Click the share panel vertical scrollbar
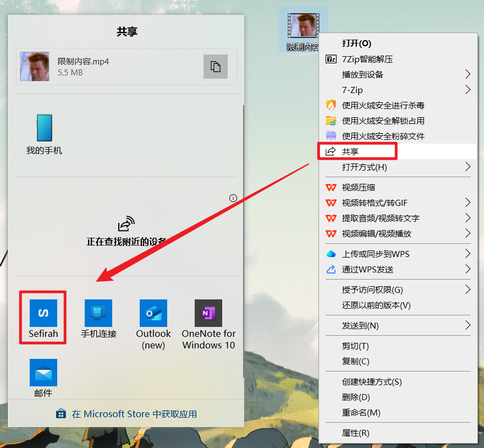 243,241
